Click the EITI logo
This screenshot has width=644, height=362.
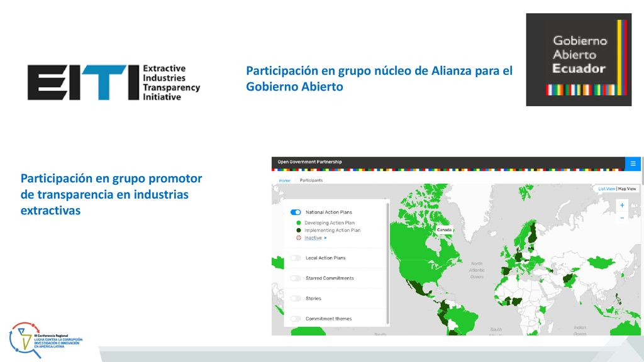(x=114, y=82)
